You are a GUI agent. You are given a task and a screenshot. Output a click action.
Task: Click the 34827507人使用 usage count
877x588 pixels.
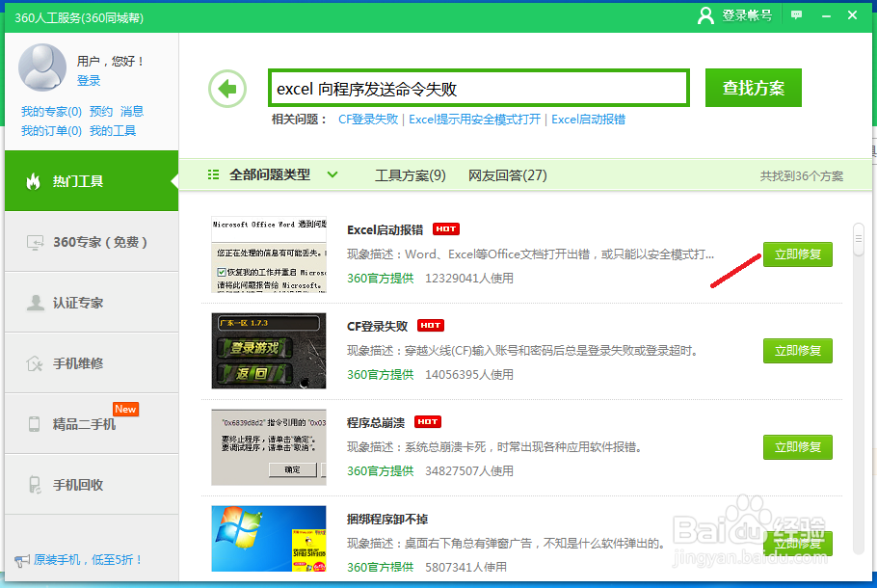[468, 471]
